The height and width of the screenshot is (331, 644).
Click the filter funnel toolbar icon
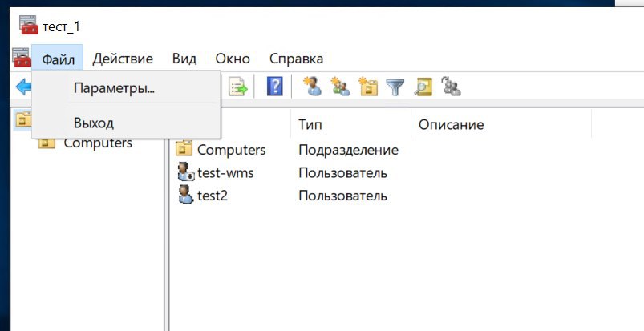(395, 87)
